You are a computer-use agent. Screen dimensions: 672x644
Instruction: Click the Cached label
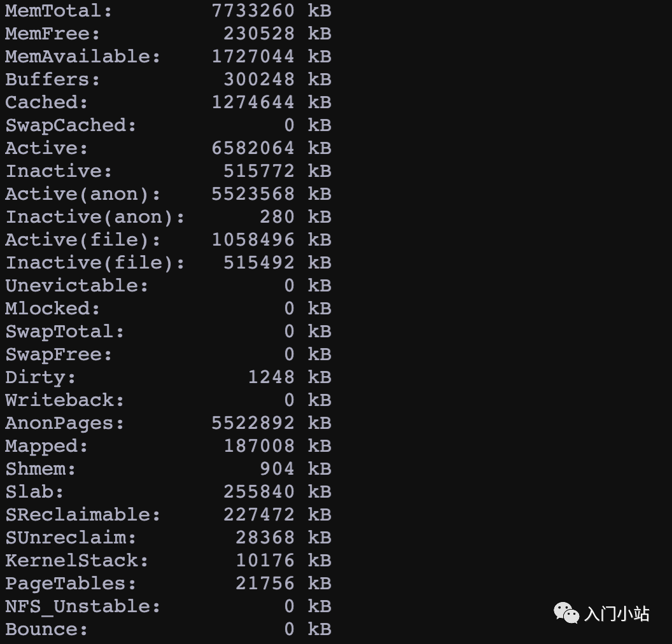coord(46,102)
